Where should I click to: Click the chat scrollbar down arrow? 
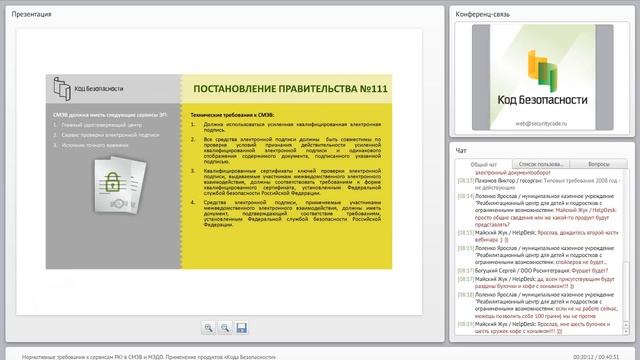tap(627, 331)
